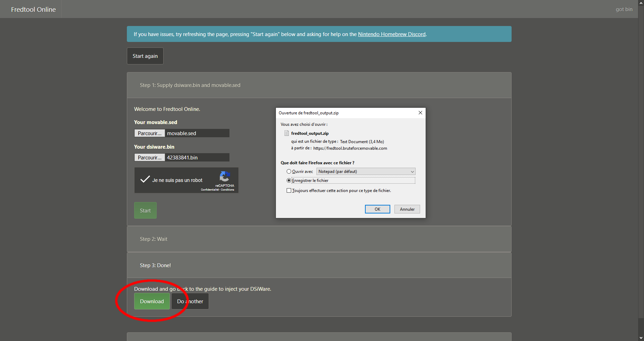644x341 pixels.
Task: Select 'Enregistrer le fichier' radio option
Action: 289,181
